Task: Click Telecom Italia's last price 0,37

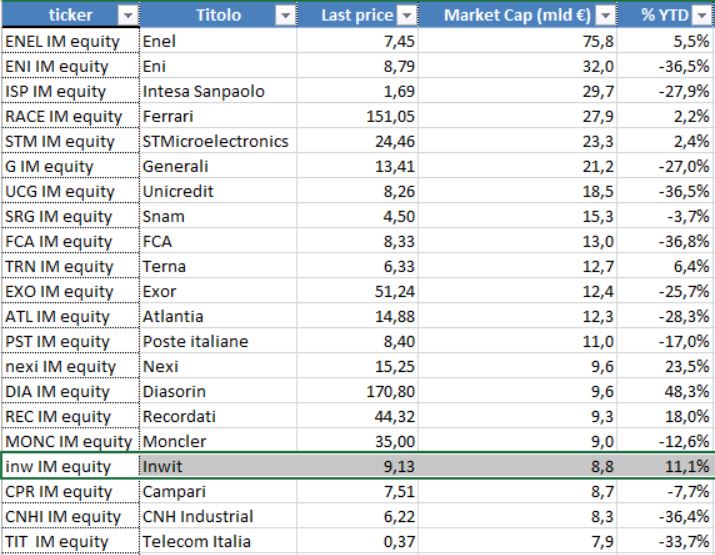Action: pyautogui.click(x=357, y=541)
